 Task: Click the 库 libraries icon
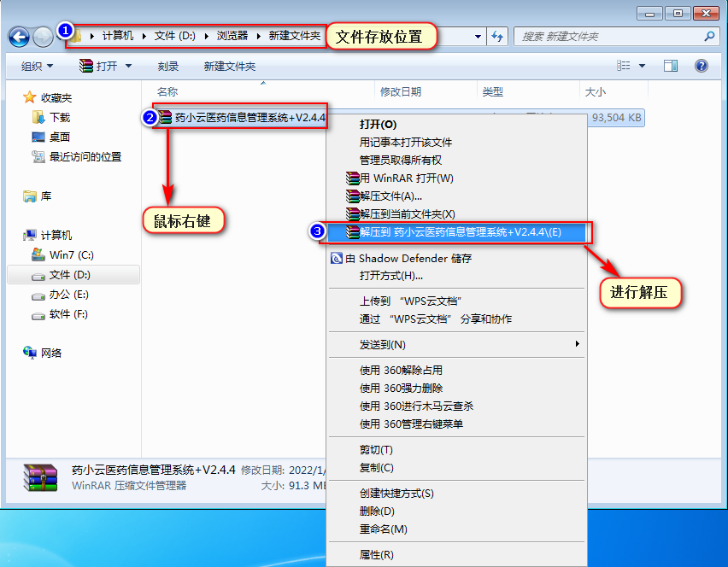pos(30,196)
